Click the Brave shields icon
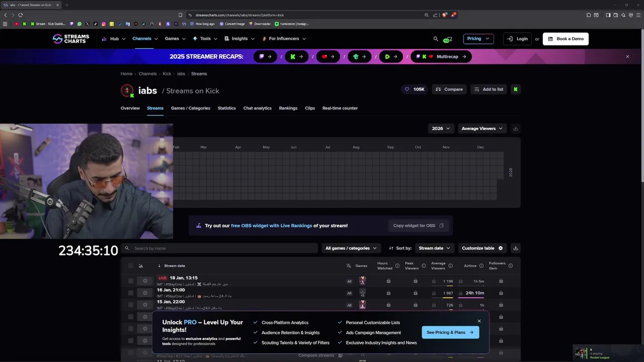This screenshot has width=644, height=362. (x=445, y=15)
